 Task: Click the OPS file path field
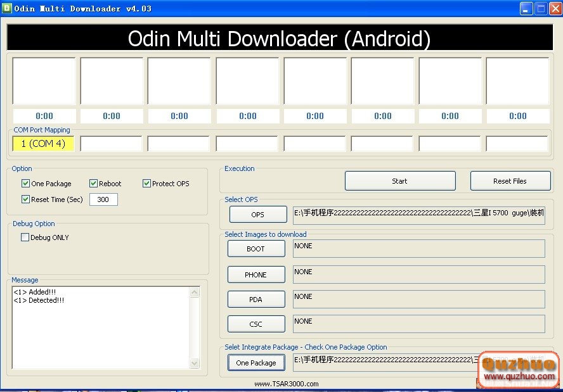(419, 215)
